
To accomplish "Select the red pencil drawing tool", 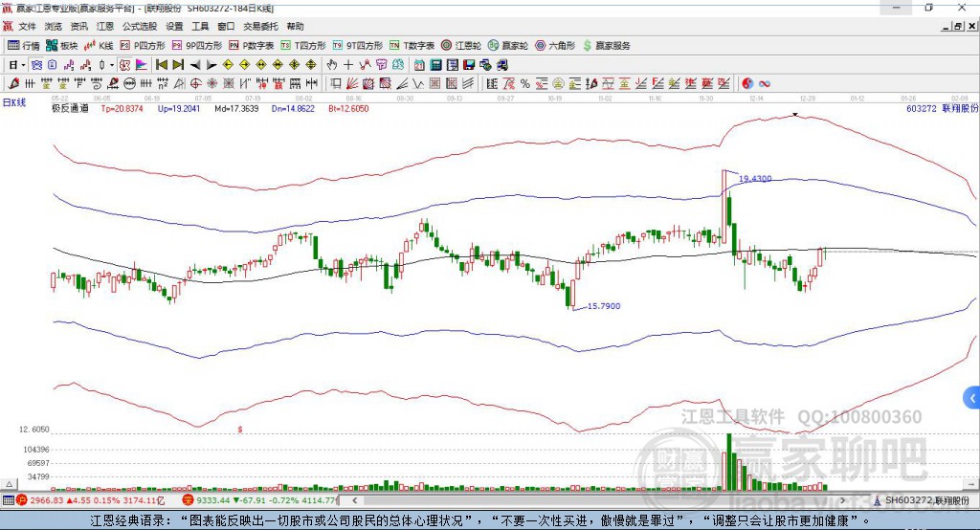I will [13, 83].
